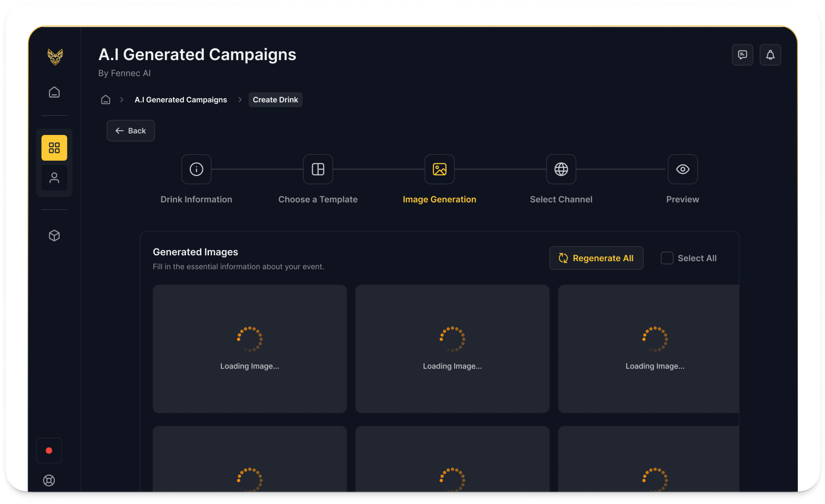This screenshot has width=825, height=504.
Task: Click the breadcrumb home icon
Action: click(106, 100)
